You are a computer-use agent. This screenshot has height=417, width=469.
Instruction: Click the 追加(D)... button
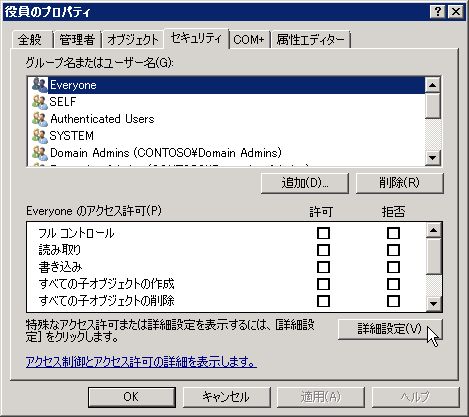305,183
